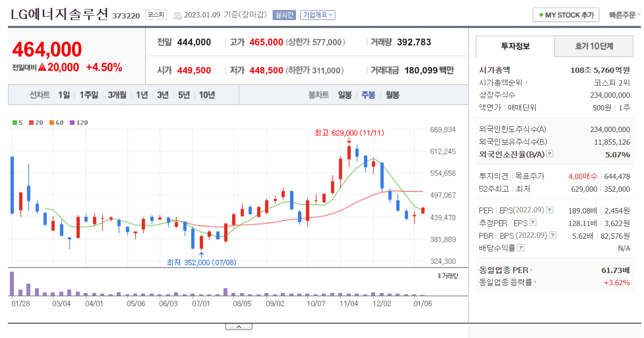This screenshot has height=338, width=644.
Task: Click the 상장주식수 value 234,000,000
Action: (610, 95)
